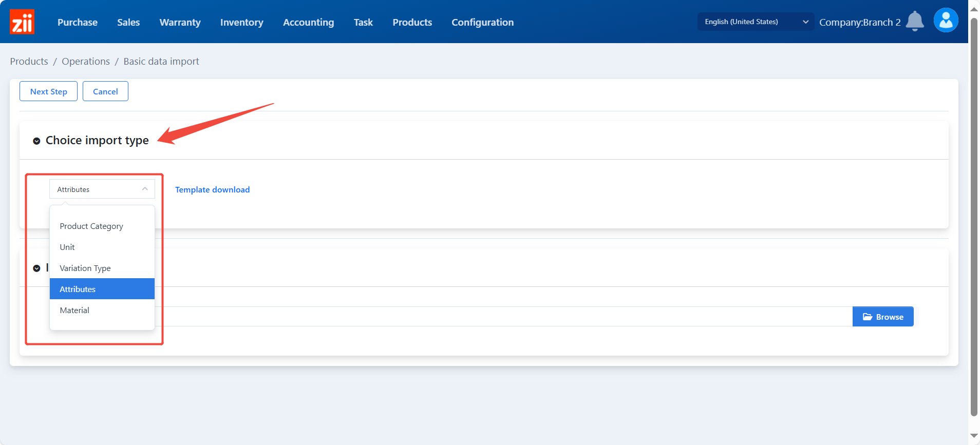Click the vertical scrollbar thumb
Viewport: 980px width, 445px height.
pyautogui.click(x=974, y=218)
